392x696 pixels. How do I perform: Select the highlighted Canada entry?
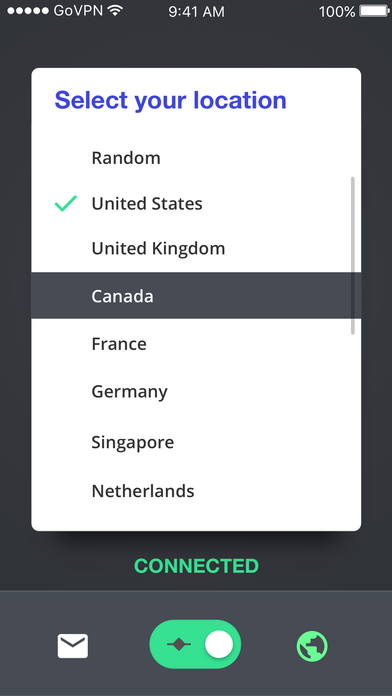tap(196, 296)
